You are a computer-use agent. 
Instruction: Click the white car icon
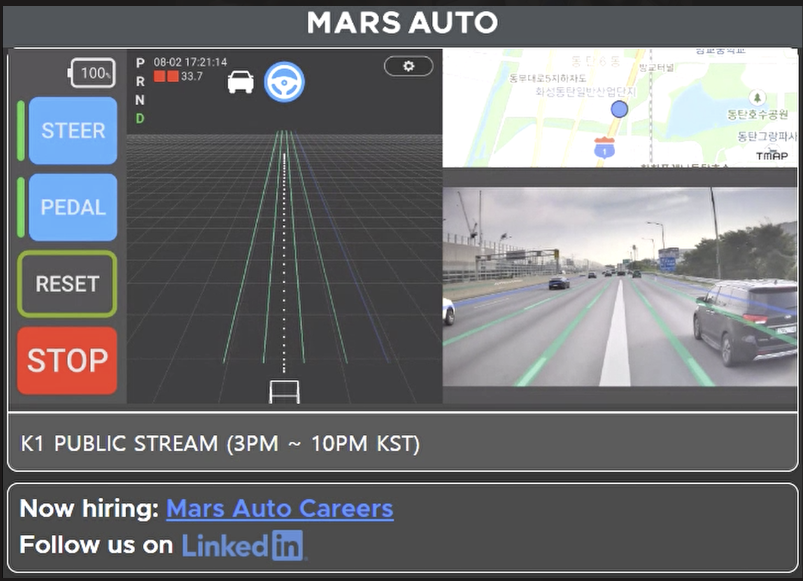pos(240,81)
